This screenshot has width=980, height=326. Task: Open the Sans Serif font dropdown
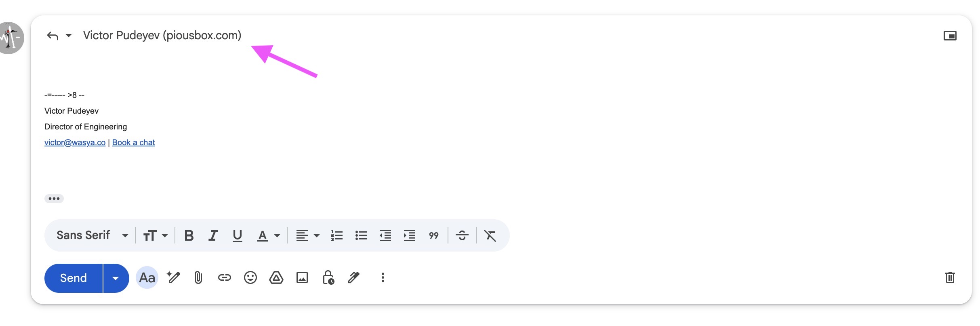click(93, 235)
